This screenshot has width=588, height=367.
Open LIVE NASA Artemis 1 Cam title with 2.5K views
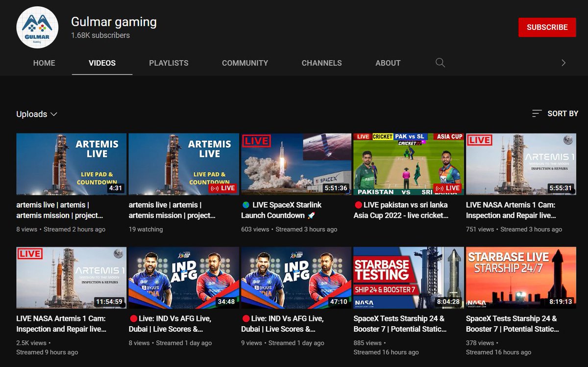tap(61, 324)
